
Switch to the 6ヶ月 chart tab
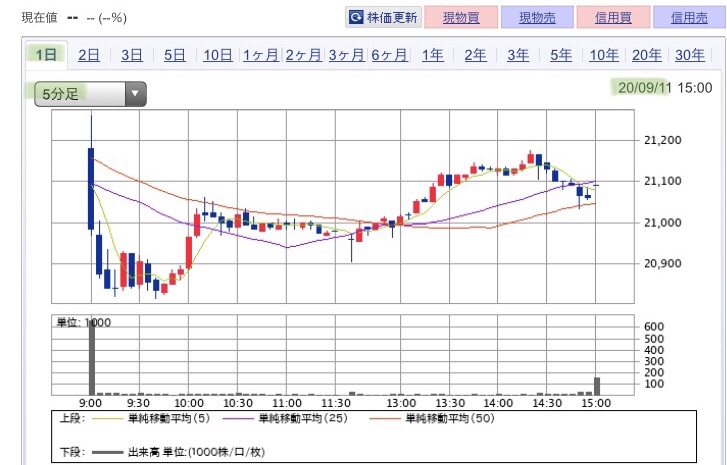(x=389, y=55)
